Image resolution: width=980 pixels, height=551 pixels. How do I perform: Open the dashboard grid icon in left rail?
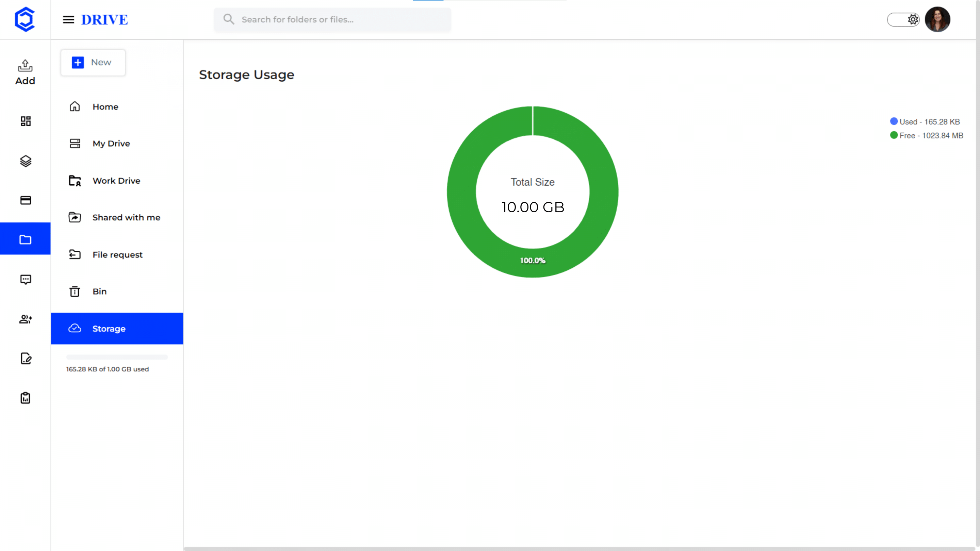point(26,121)
